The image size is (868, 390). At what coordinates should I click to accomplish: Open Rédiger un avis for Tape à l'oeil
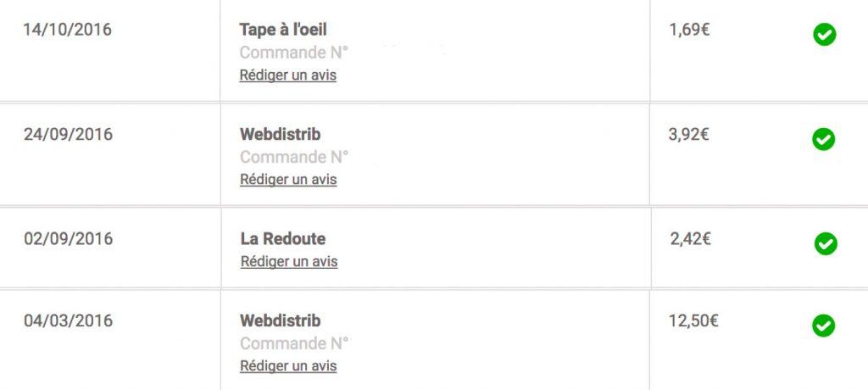pyautogui.click(x=288, y=75)
